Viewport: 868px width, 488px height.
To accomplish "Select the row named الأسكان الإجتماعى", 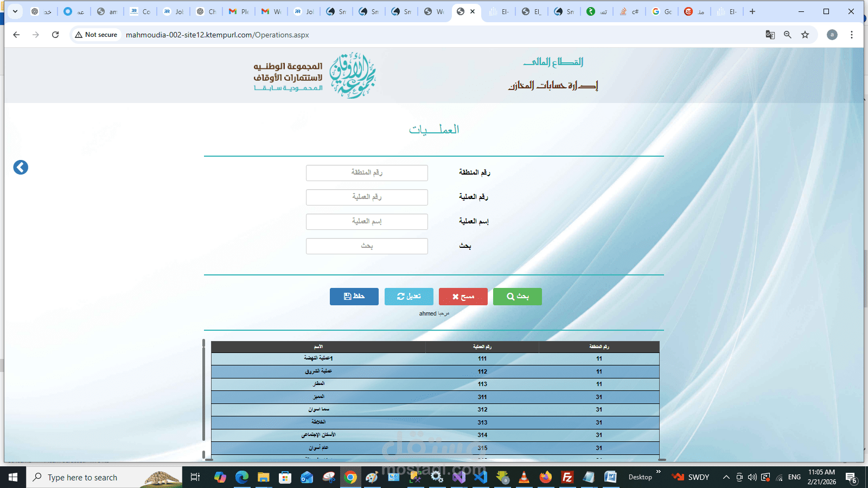I will click(435, 435).
